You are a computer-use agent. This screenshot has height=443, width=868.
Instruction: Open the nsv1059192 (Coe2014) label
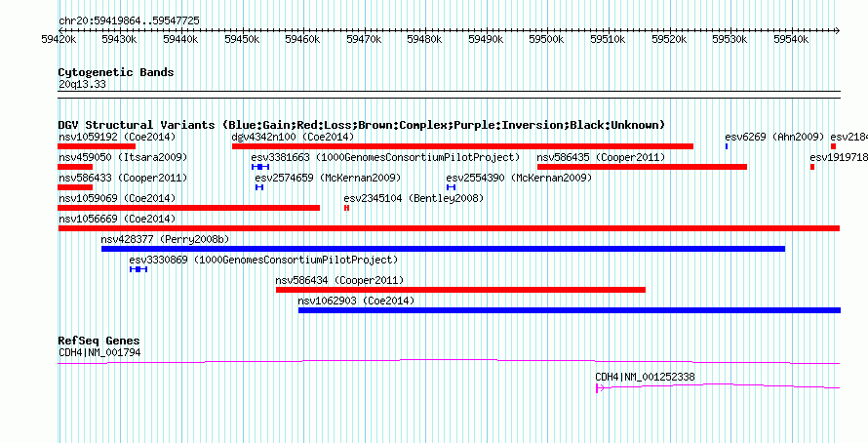117,137
